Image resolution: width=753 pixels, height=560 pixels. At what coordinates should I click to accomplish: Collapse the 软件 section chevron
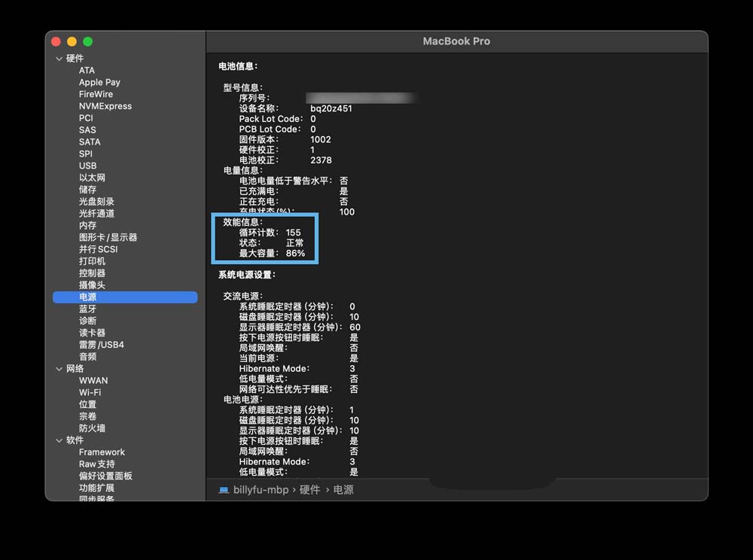coord(59,440)
